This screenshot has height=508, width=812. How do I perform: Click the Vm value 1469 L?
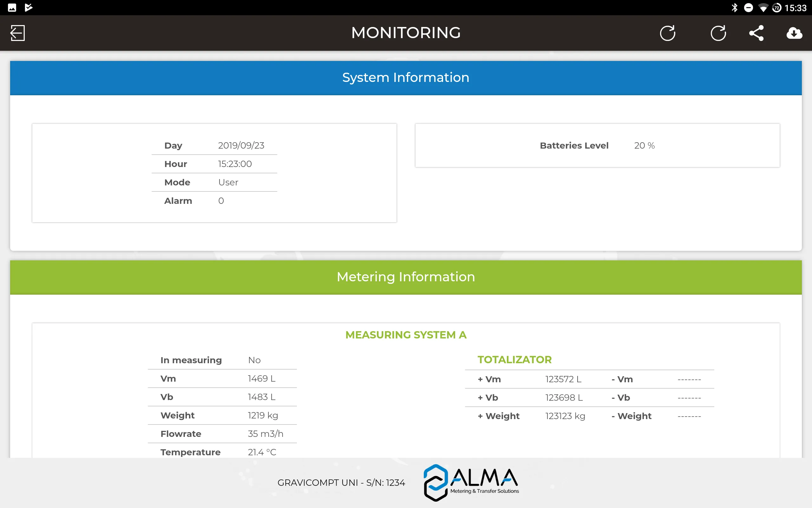tap(262, 379)
